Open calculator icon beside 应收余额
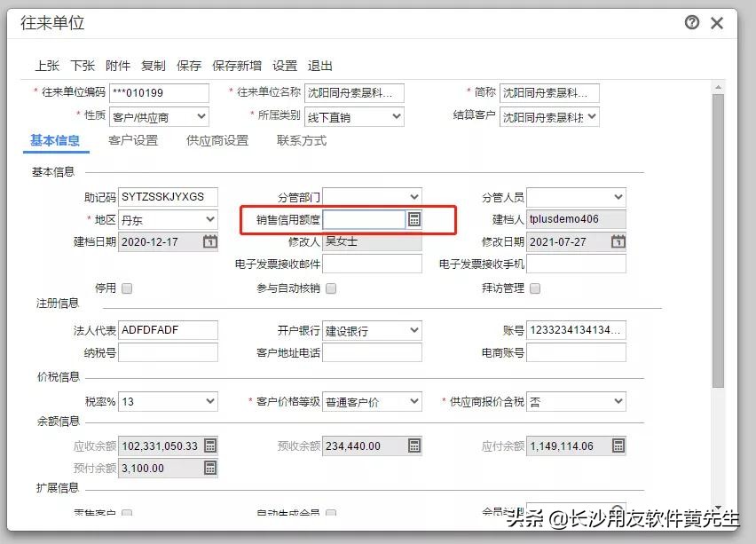Viewport: 756px width, 544px height. 210,445
